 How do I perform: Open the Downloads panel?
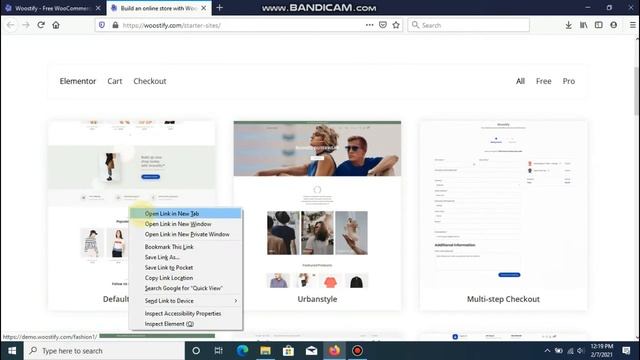568,25
